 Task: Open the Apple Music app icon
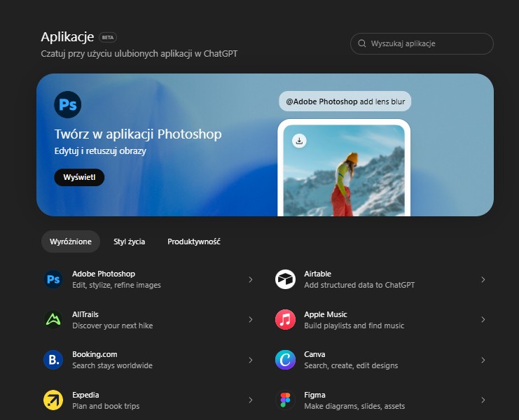click(x=285, y=319)
